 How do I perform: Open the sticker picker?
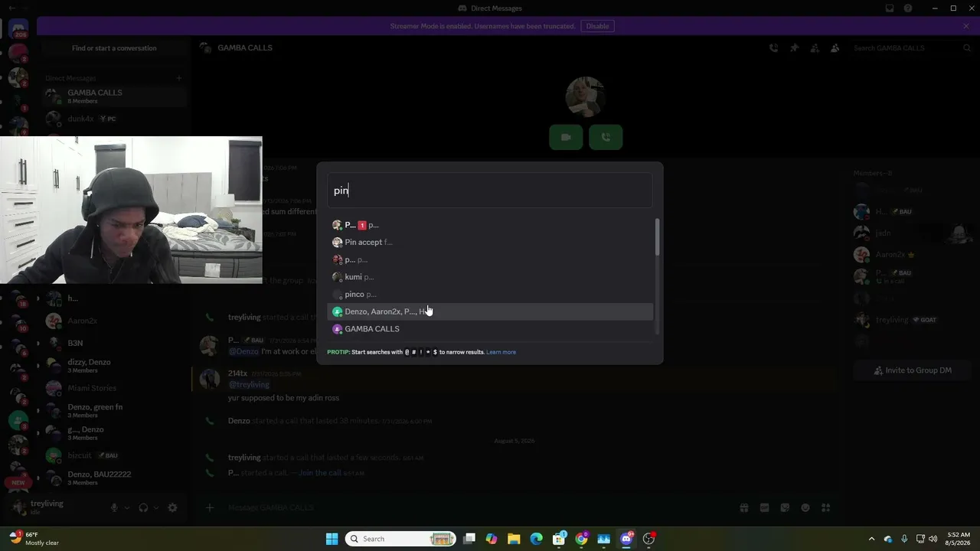pos(785,507)
